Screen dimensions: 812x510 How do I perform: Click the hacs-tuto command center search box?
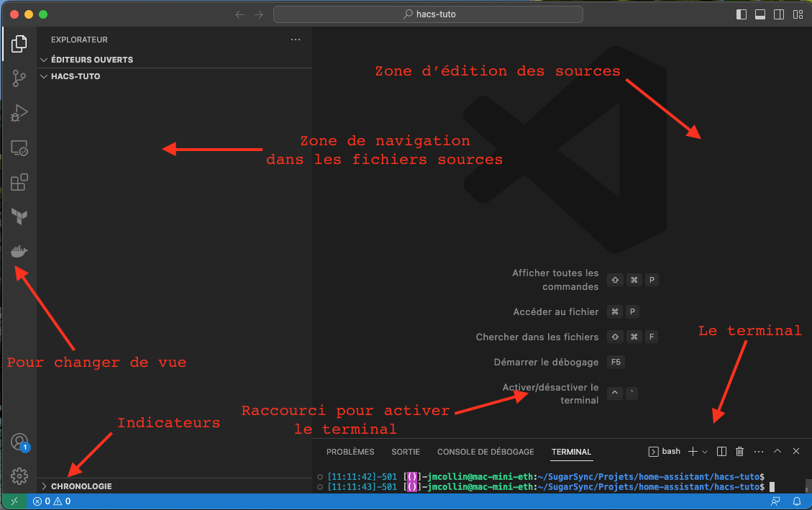coord(428,14)
